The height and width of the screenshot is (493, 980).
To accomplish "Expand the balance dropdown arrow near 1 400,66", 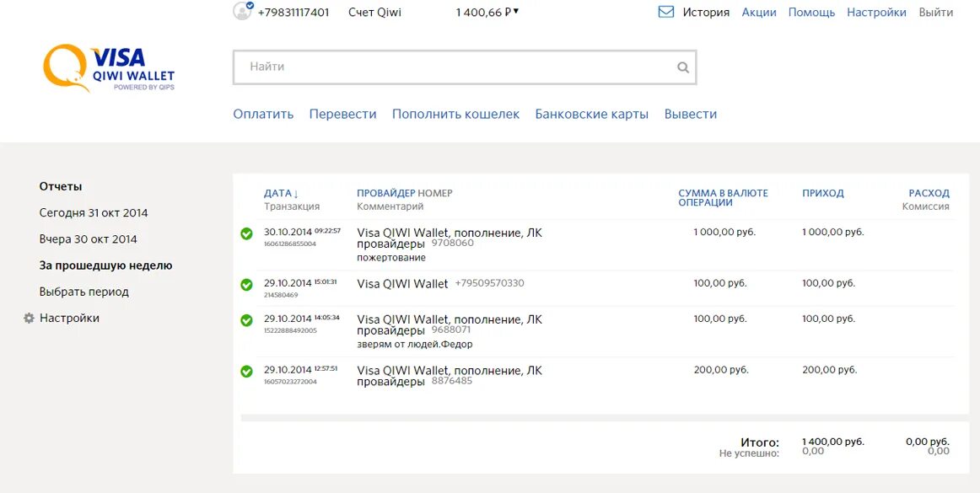I will click(x=516, y=11).
